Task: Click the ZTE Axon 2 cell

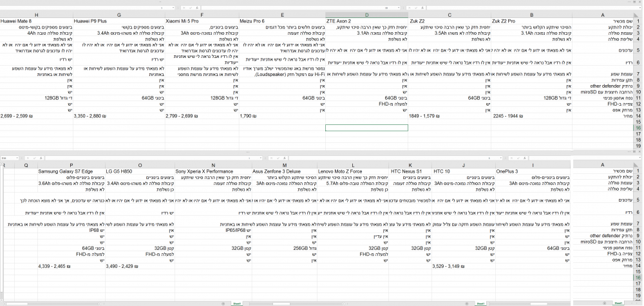Action: pos(367,21)
